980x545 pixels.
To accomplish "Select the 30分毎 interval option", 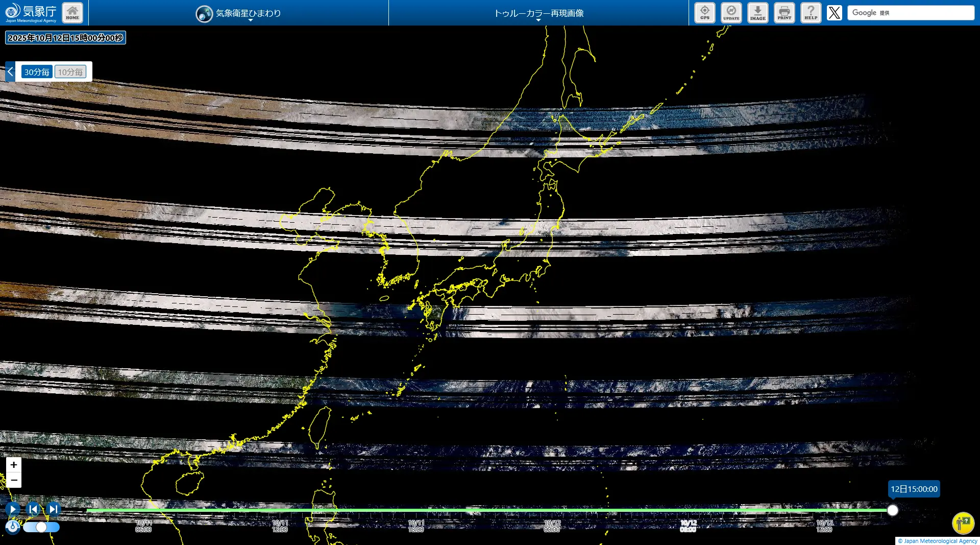I will tap(37, 72).
